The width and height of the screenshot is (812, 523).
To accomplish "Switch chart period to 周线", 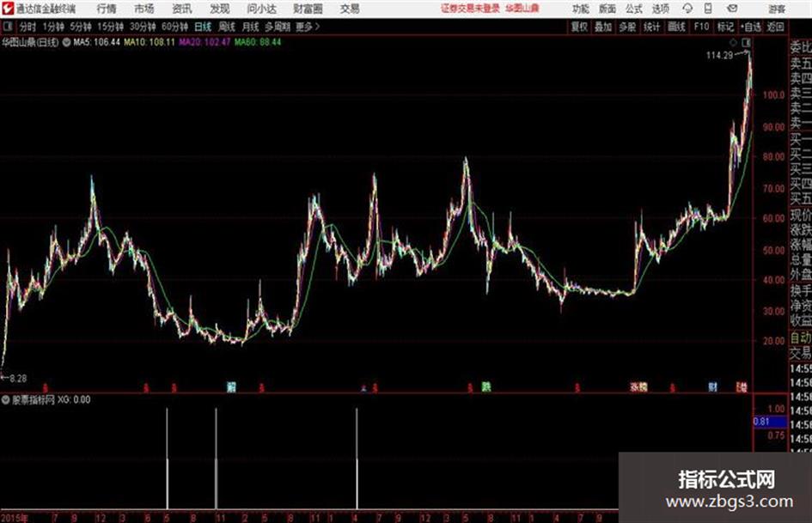I will tap(227, 27).
